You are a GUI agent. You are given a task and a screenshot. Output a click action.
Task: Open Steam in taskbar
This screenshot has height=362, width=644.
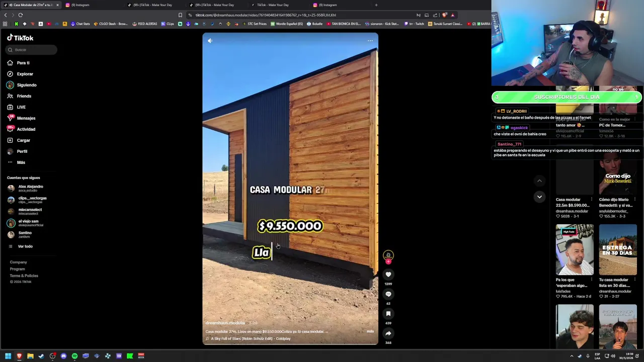pyautogui.click(x=41, y=356)
